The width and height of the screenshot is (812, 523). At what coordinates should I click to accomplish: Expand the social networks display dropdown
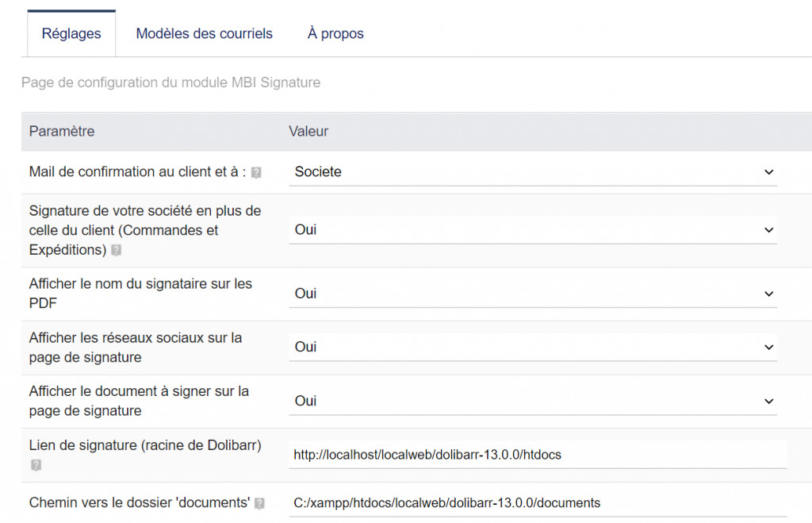click(532, 347)
